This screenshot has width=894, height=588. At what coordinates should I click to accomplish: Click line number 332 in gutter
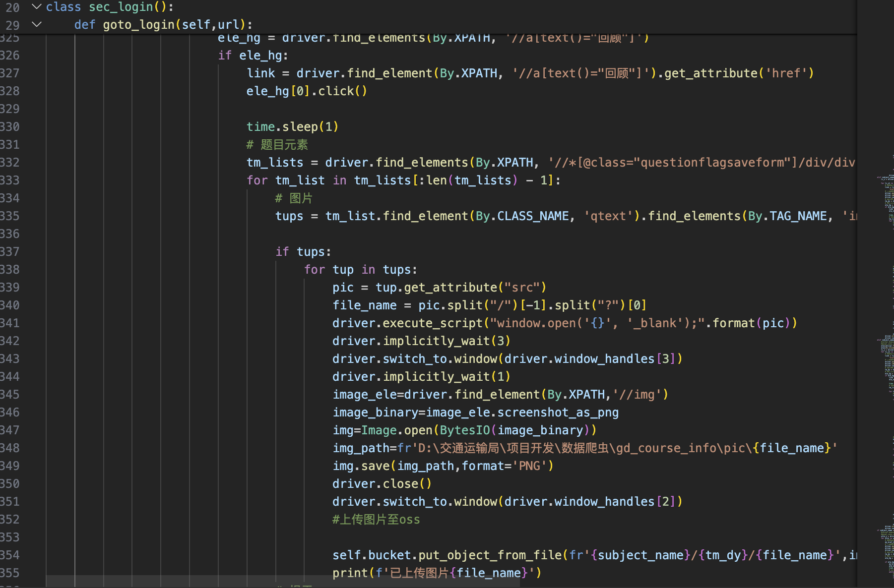(x=10, y=163)
